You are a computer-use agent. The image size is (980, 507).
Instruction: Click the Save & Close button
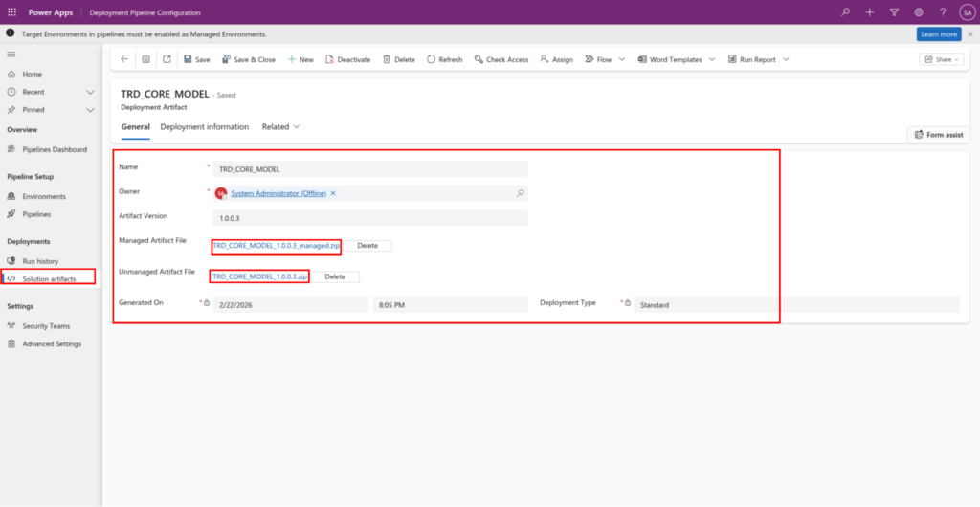coord(249,59)
